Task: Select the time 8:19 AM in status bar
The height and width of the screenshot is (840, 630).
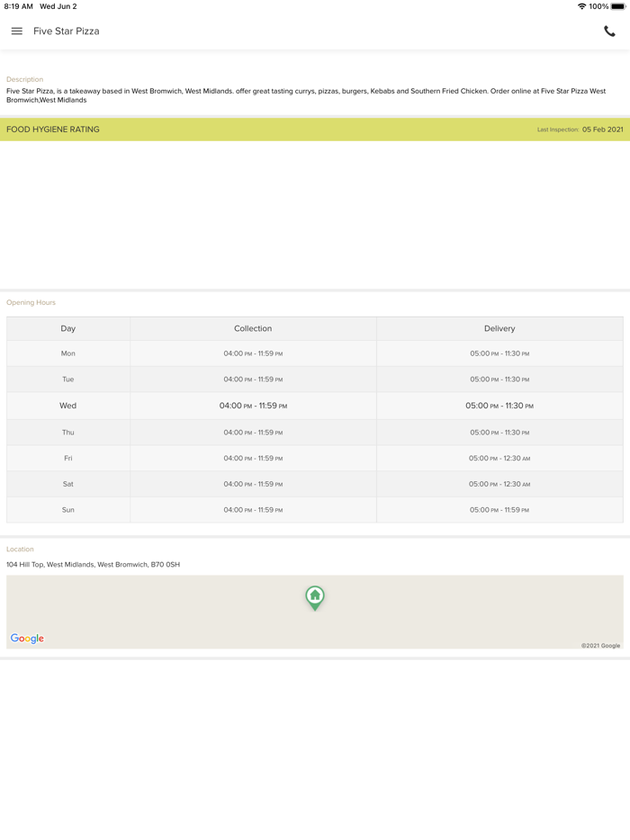Action: tap(18, 6)
